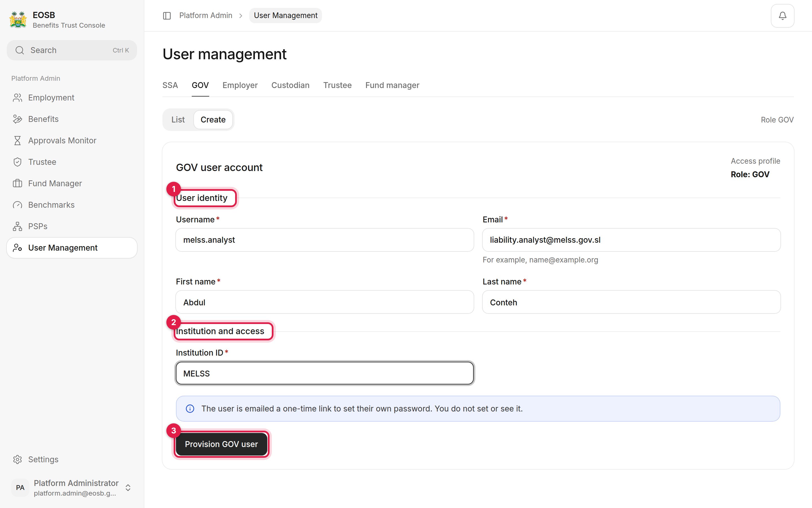Switch to the GOV tab
This screenshot has width=812, height=508.
200,85
